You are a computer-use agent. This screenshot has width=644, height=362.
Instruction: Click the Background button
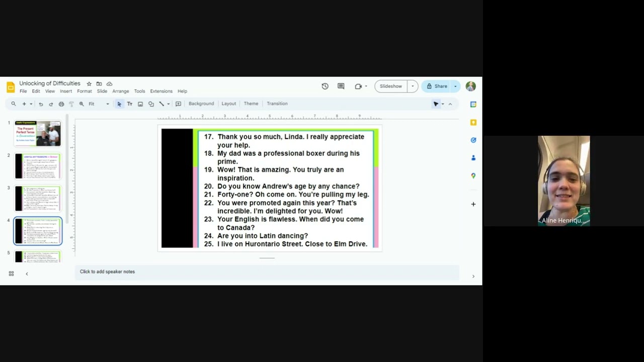click(201, 104)
